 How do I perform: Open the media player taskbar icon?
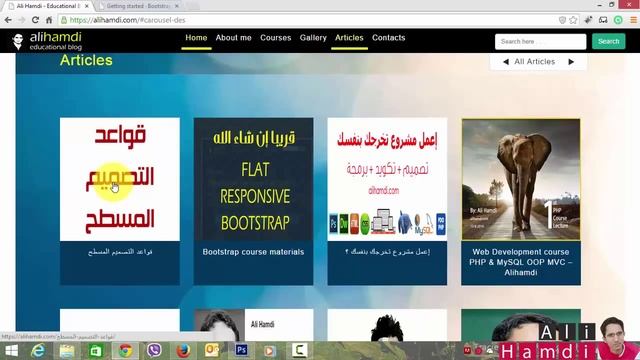[270, 351]
